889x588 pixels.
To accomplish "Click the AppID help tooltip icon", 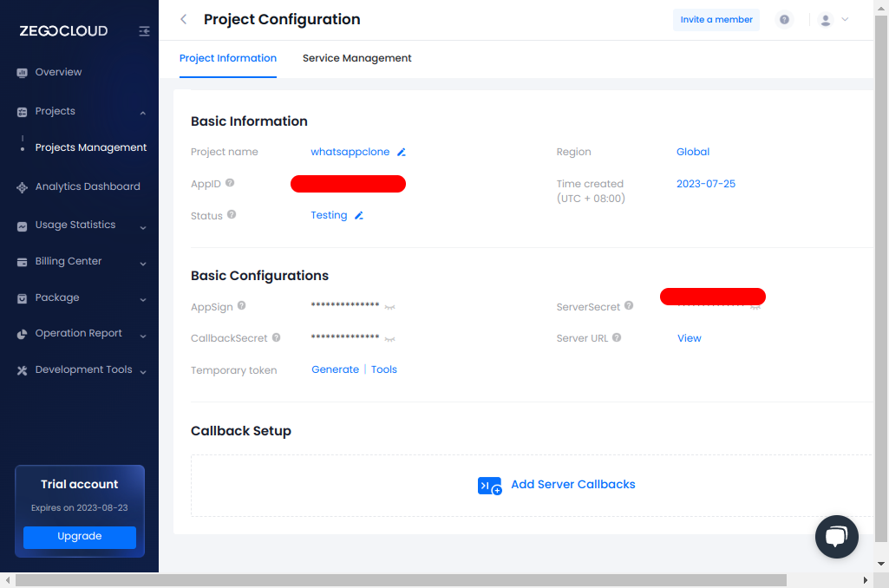I will click(x=230, y=184).
